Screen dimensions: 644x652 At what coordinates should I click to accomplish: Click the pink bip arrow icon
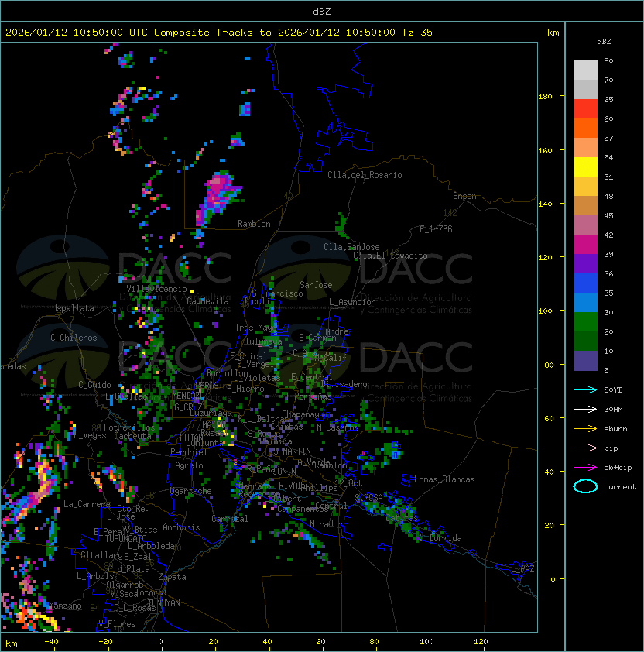tap(585, 448)
